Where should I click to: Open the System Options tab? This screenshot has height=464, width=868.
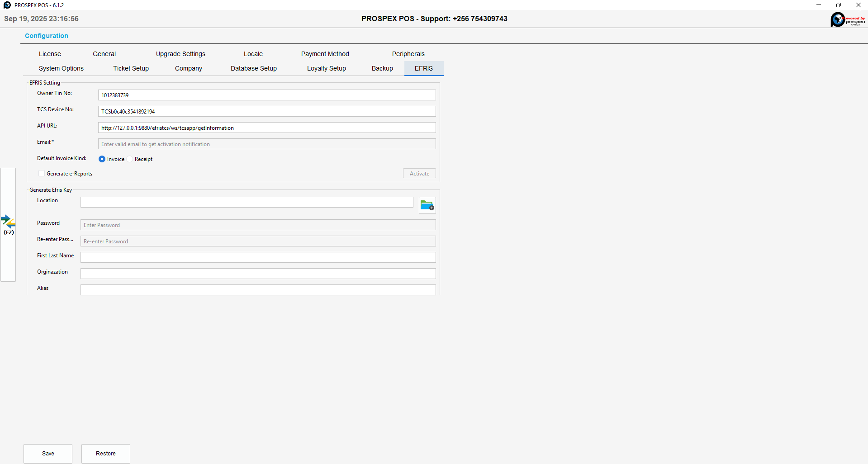[x=61, y=68]
